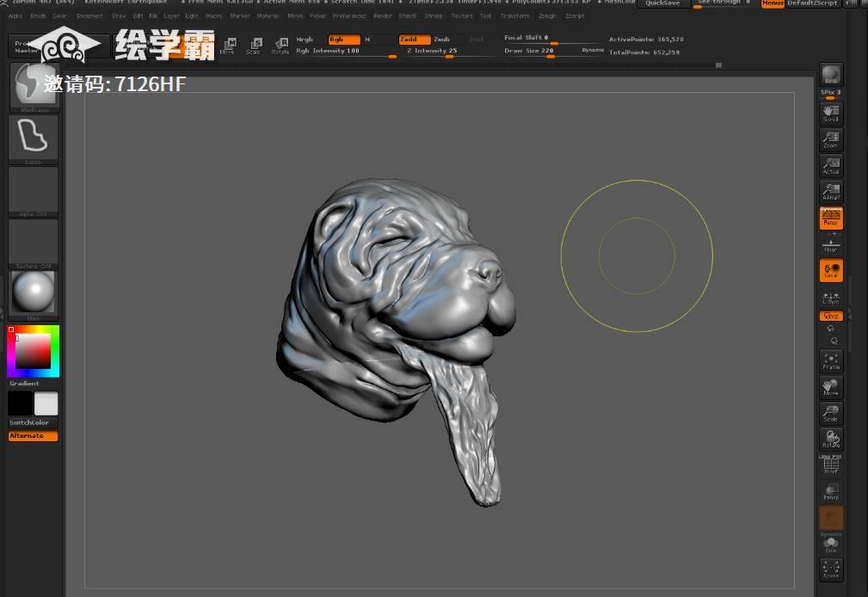The width and height of the screenshot is (868, 597).
Task: Toggle the Alternate button
Action: (x=34, y=436)
